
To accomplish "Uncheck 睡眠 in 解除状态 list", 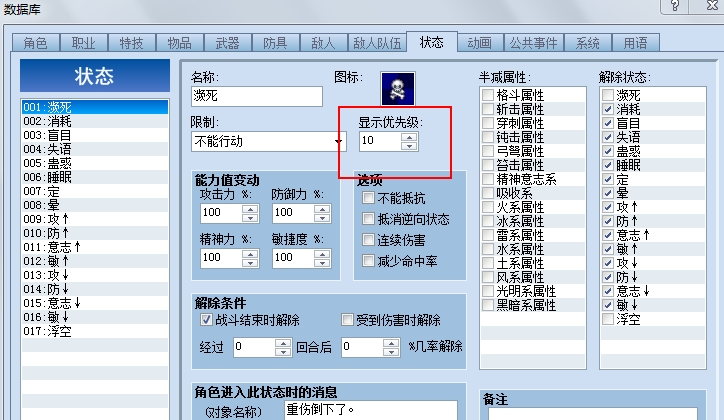I will tap(608, 165).
